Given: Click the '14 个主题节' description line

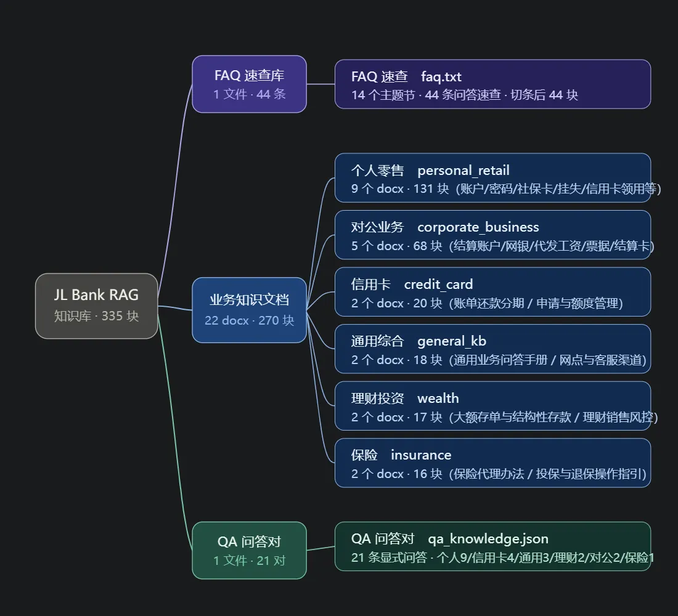Looking at the screenshot, I should click(465, 95).
